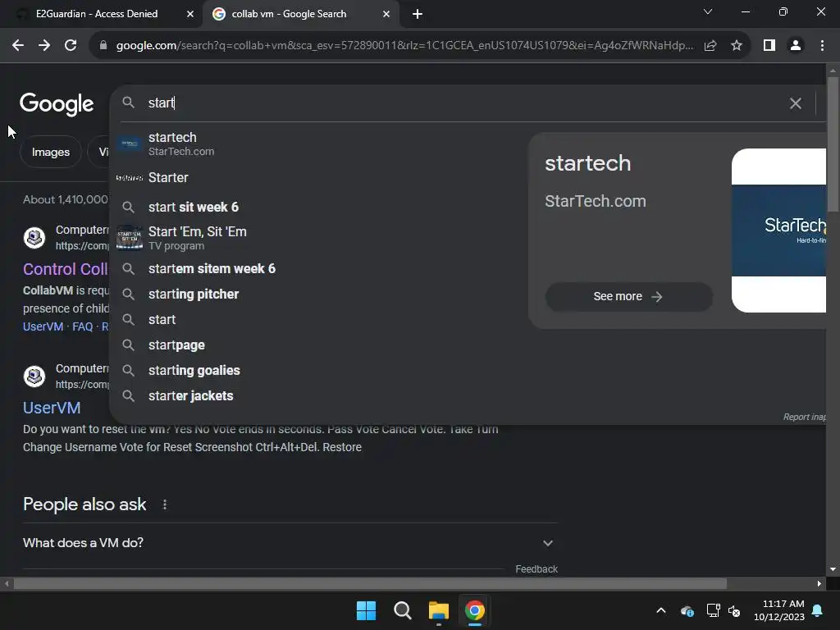
Task: Click the muted volume tray icon
Action: (x=734, y=610)
